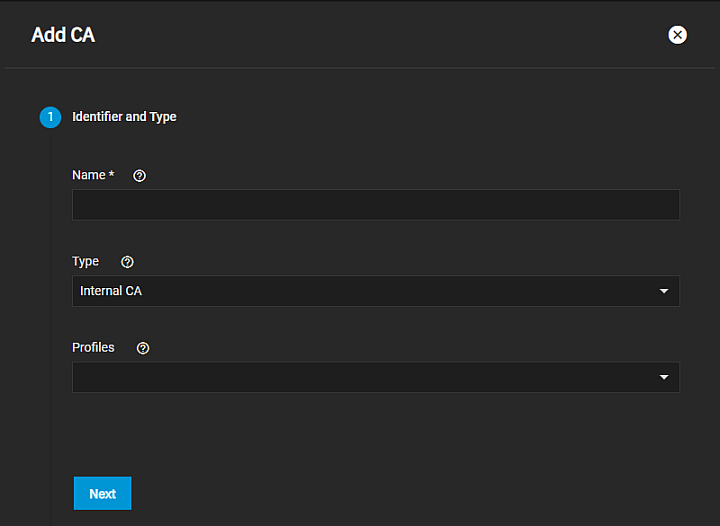Open the Type help tooltip icon

point(127,262)
